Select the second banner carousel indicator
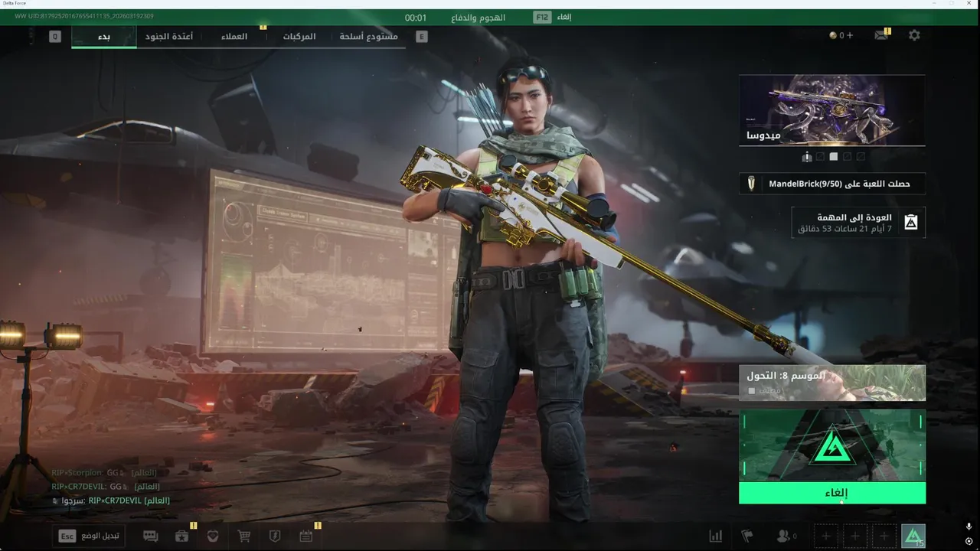Image resolution: width=980 pixels, height=551 pixels. point(820,157)
